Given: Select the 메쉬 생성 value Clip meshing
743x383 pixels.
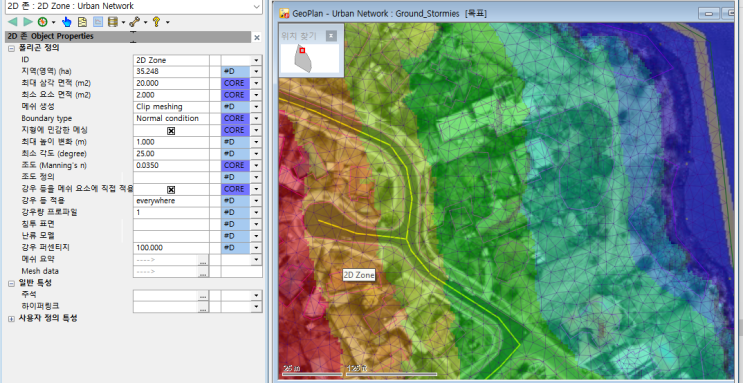Looking at the screenshot, I should tap(171, 107).
